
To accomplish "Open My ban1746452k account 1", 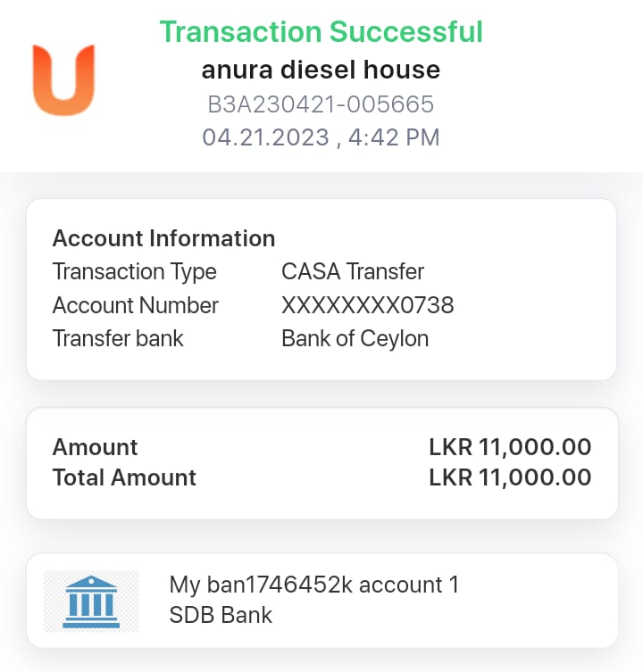I will pyautogui.click(x=314, y=585).
